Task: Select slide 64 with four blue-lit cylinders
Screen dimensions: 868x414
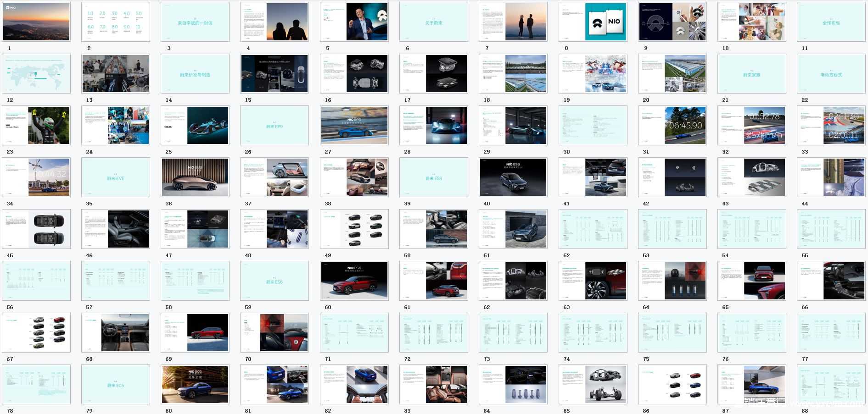Action: pyautogui.click(x=672, y=281)
